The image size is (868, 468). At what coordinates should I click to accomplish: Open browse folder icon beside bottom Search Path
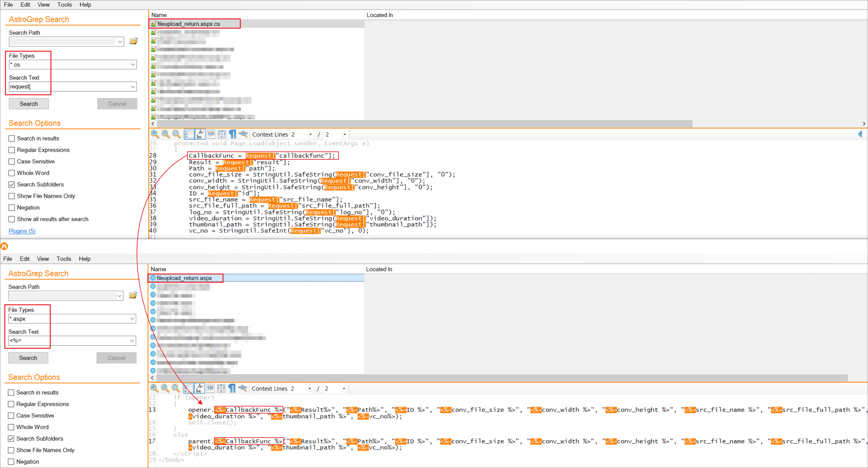point(133,295)
